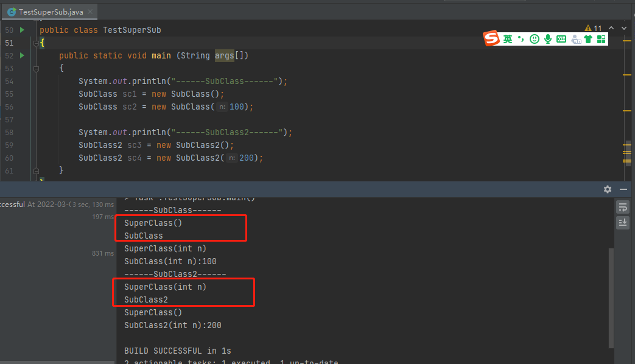Open Sogou account login icon

click(x=576, y=40)
